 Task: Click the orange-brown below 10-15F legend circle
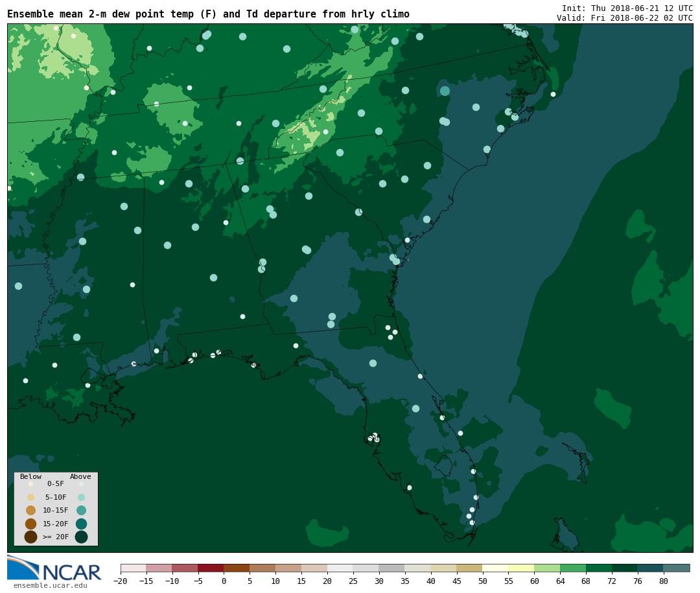coord(31,511)
